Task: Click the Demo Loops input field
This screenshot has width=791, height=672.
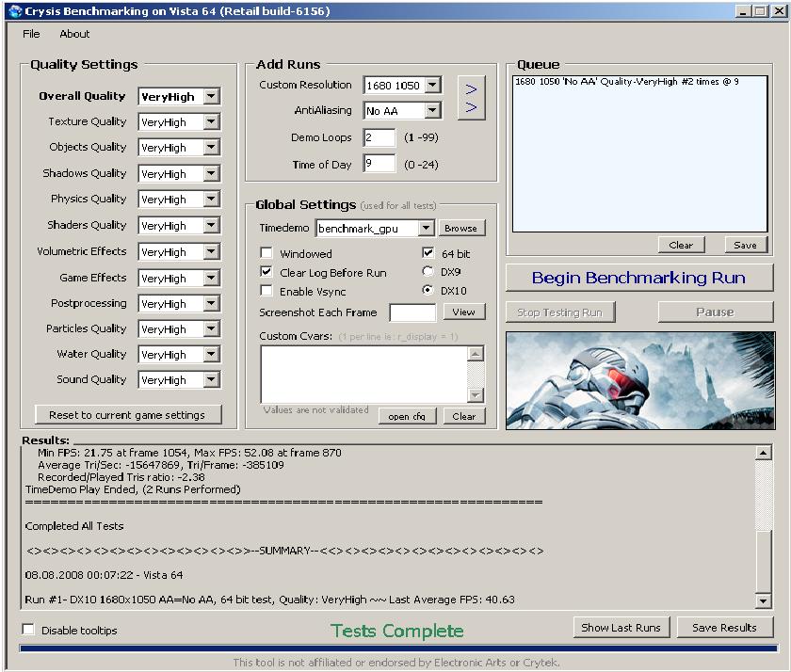Action: point(379,137)
